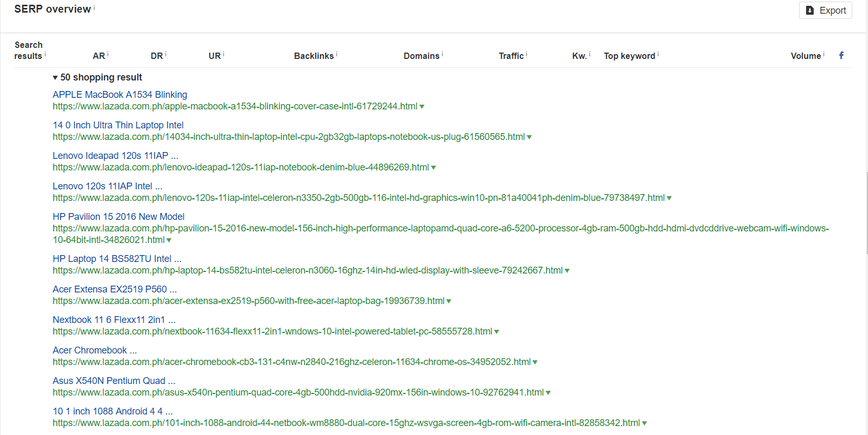Screen dimensions: 868x435
Task: Click the vertical scrollbar on the right edge
Action: click(x=866, y=210)
